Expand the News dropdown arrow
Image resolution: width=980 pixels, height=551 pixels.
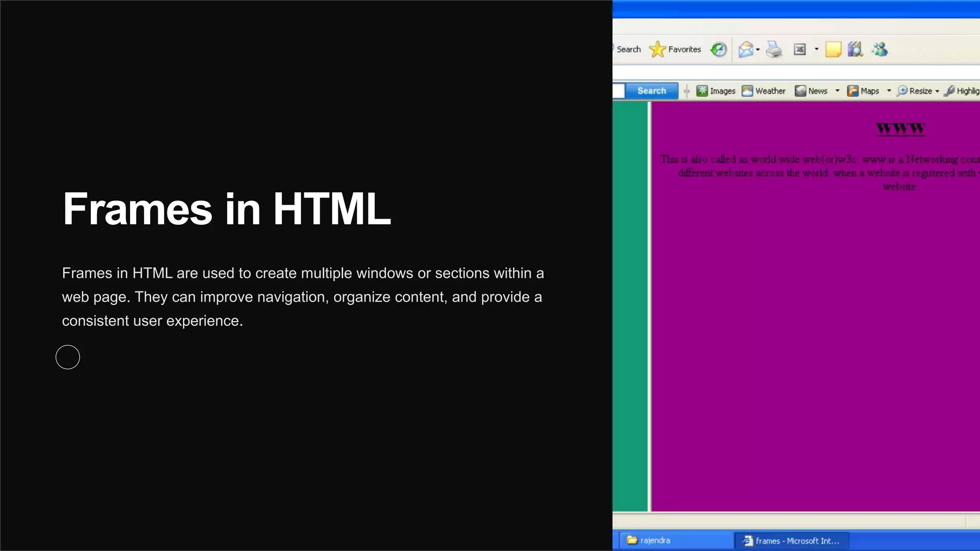tap(837, 91)
